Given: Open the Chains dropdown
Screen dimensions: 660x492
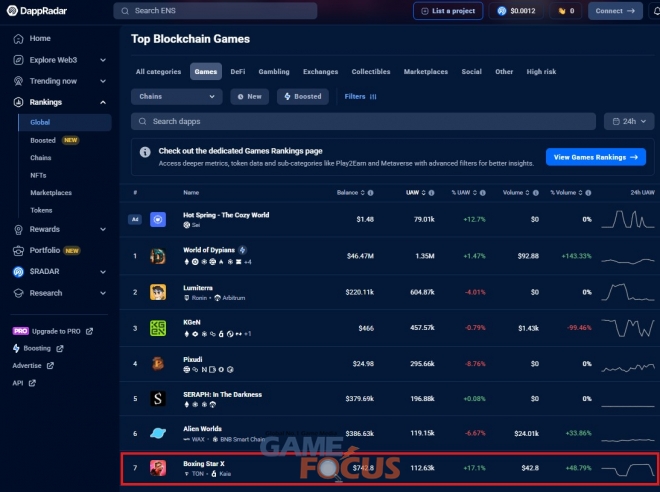Looking at the screenshot, I should 177,97.
